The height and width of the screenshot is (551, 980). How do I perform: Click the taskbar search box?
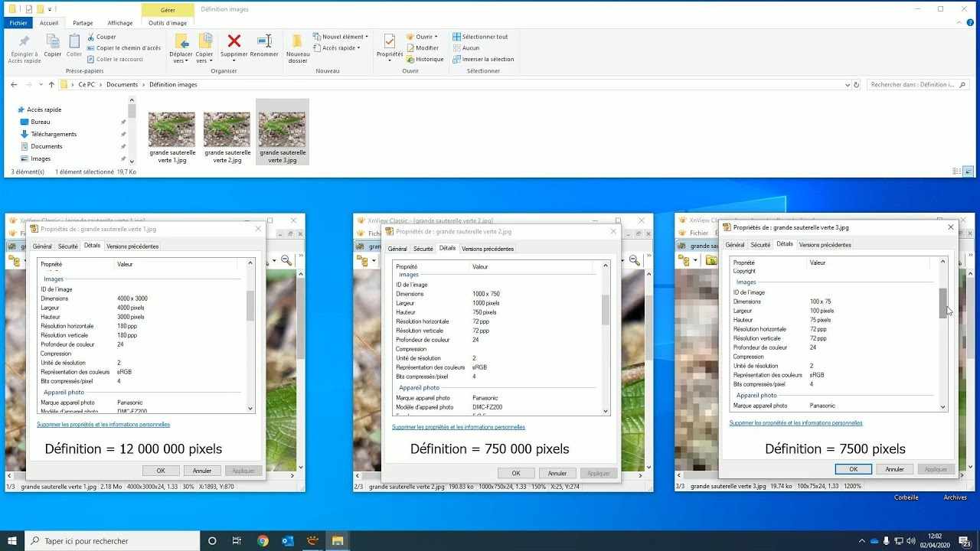[113, 541]
